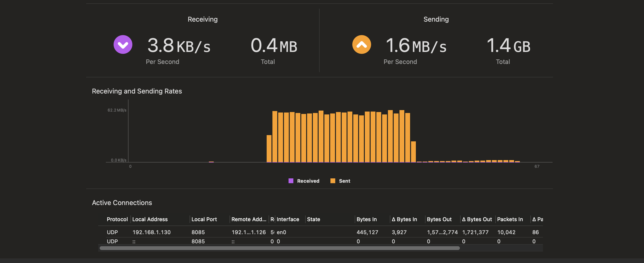The image size is (644, 263).
Task: Click the Receiving section heading
Action: [x=202, y=19]
